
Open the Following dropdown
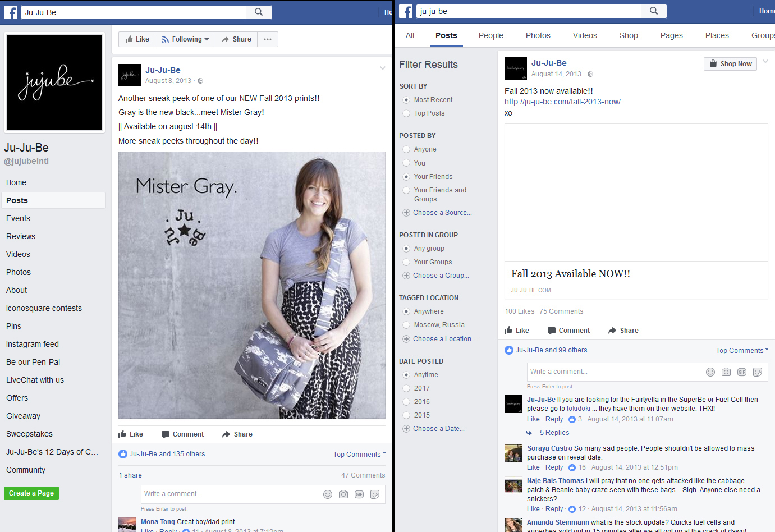click(185, 39)
